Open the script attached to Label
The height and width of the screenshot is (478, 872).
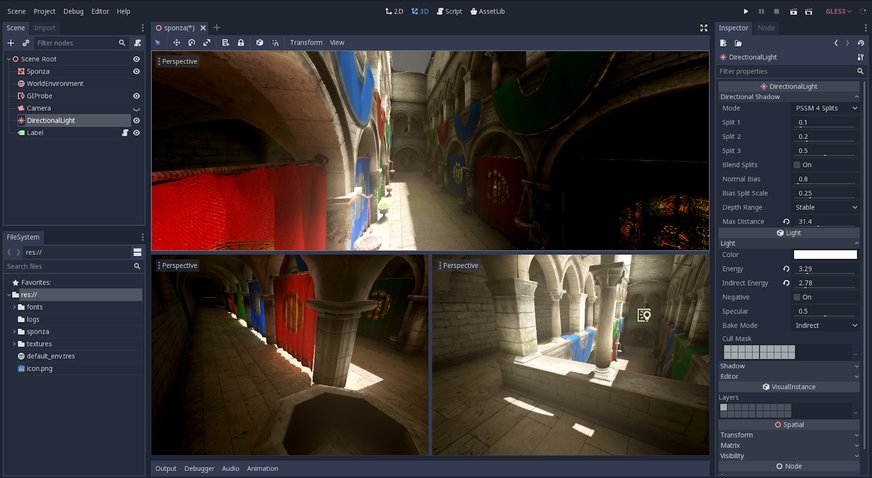pyautogui.click(x=125, y=132)
